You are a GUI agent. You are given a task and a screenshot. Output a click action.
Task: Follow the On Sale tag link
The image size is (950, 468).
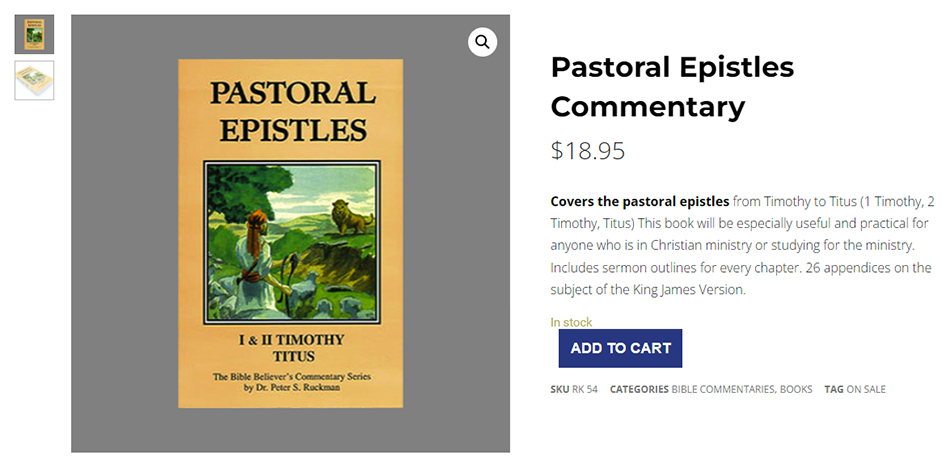(866, 390)
